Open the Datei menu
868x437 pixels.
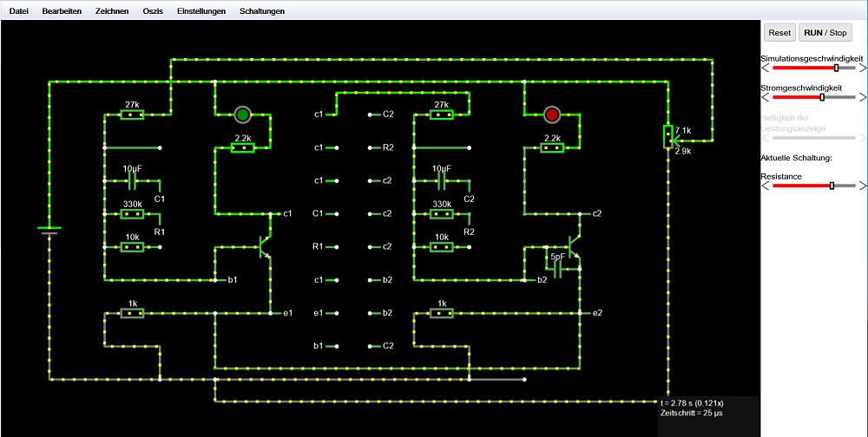coord(19,11)
